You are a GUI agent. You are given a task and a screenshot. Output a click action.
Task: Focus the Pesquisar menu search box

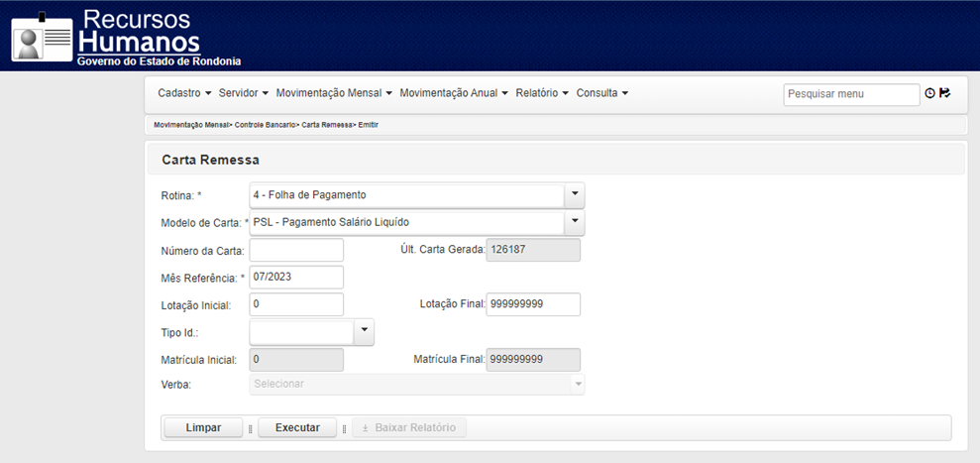[851, 94]
